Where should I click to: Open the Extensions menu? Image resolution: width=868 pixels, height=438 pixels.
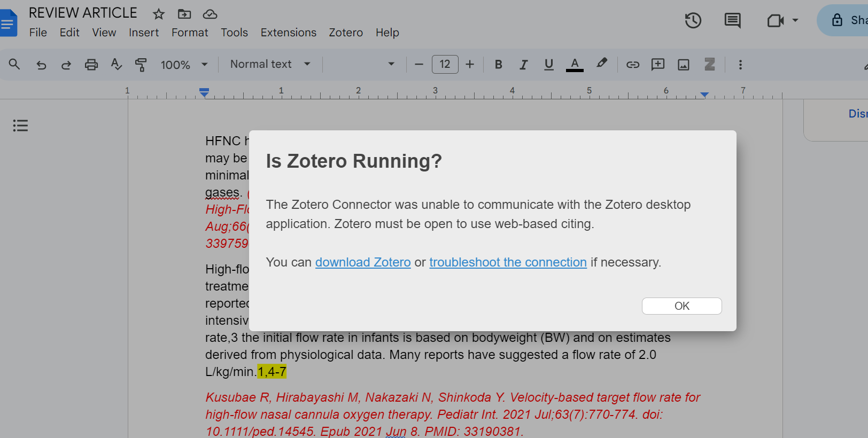[x=289, y=33]
